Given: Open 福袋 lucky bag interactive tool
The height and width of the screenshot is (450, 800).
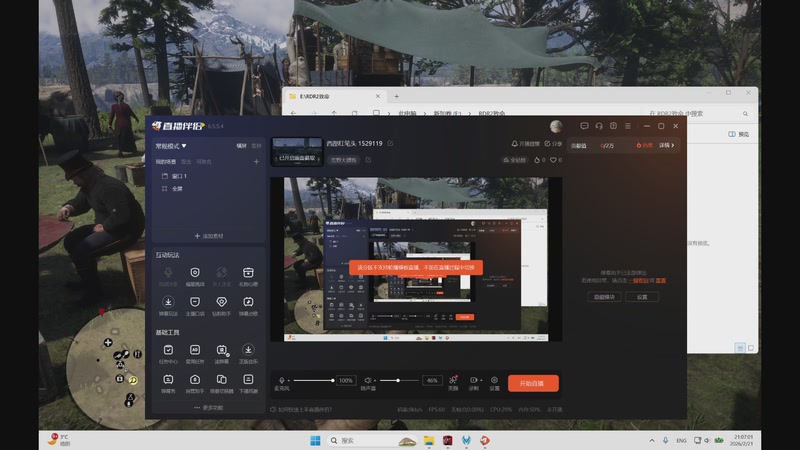Looking at the screenshot, I should point(195,276).
